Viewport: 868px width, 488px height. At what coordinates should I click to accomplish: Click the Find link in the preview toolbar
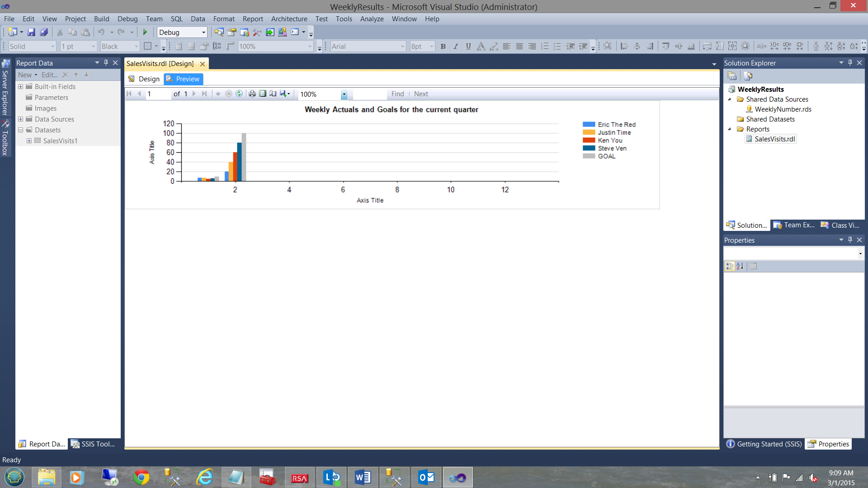coord(397,94)
